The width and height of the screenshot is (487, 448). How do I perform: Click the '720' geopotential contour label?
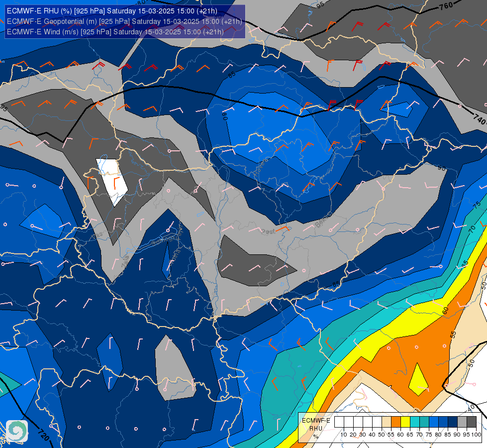coord(43,435)
